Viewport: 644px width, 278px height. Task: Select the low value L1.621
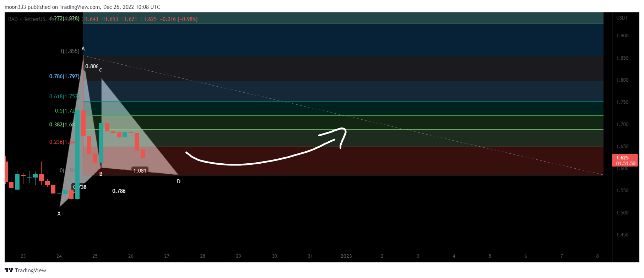point(129,19)
